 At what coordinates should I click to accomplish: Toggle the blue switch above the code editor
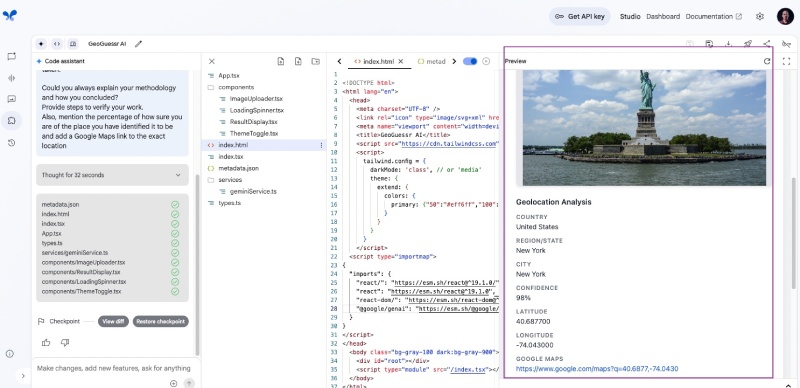pyautogui.click(x=470, y=61)
